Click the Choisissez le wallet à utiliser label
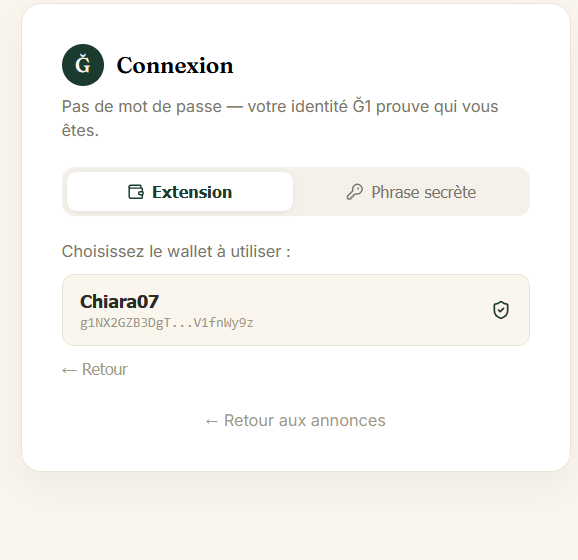The height and width of the screenshot is (560, 578). [x=176, y=252]
